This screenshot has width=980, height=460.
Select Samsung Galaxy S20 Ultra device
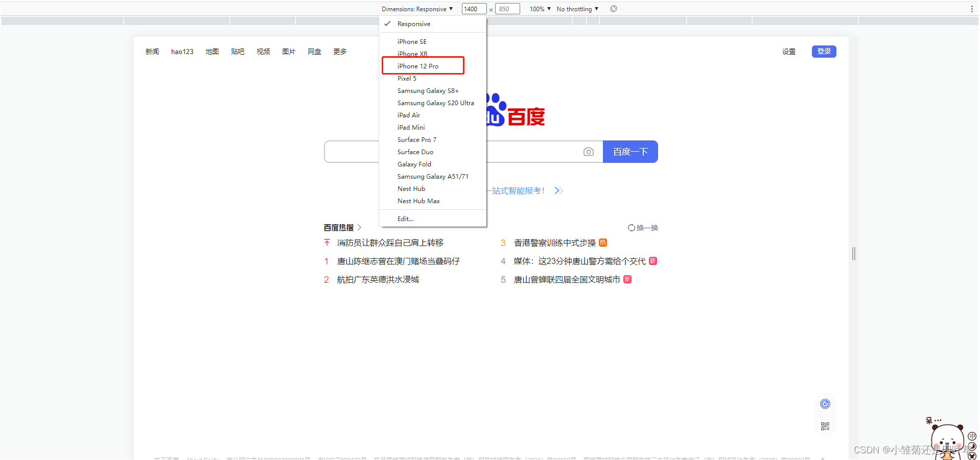(x=433, y=103)
